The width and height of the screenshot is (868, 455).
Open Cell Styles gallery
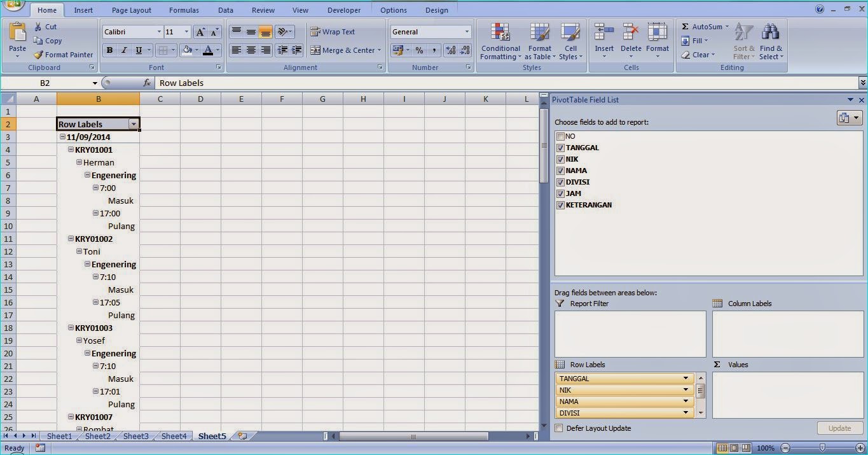click(x=570, y=41)
